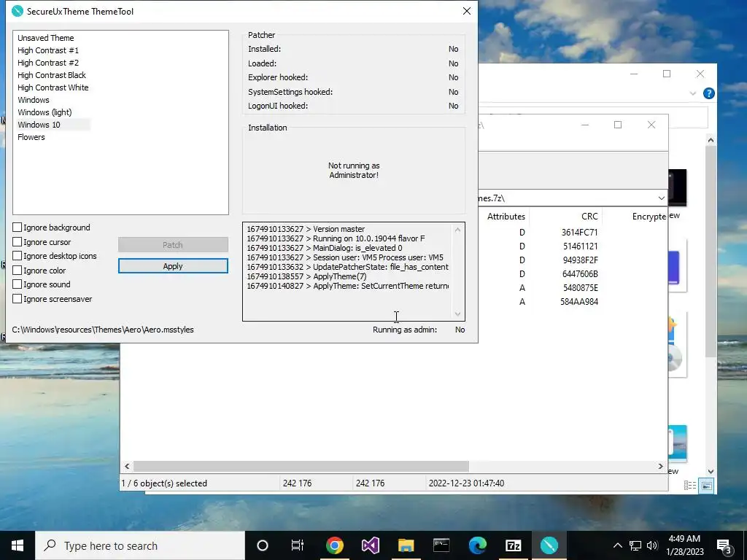
Task: Expand 7-Zip address path dropdown
Action: click(x=661, y=198)
